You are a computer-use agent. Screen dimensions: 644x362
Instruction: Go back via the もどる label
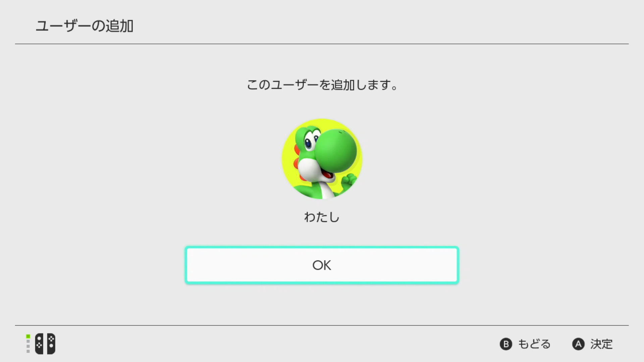(x=534, y=344)
